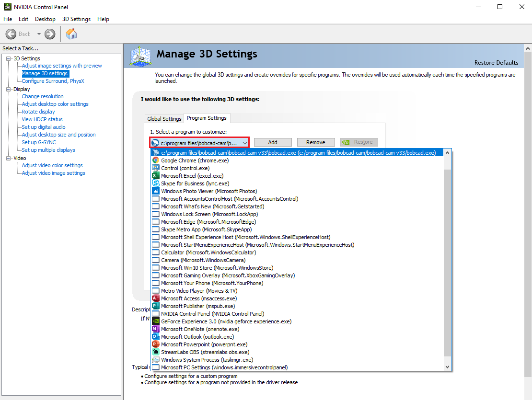Open the Back button history dropdown arrow
The image size is (532, 400).
[39, 34]
